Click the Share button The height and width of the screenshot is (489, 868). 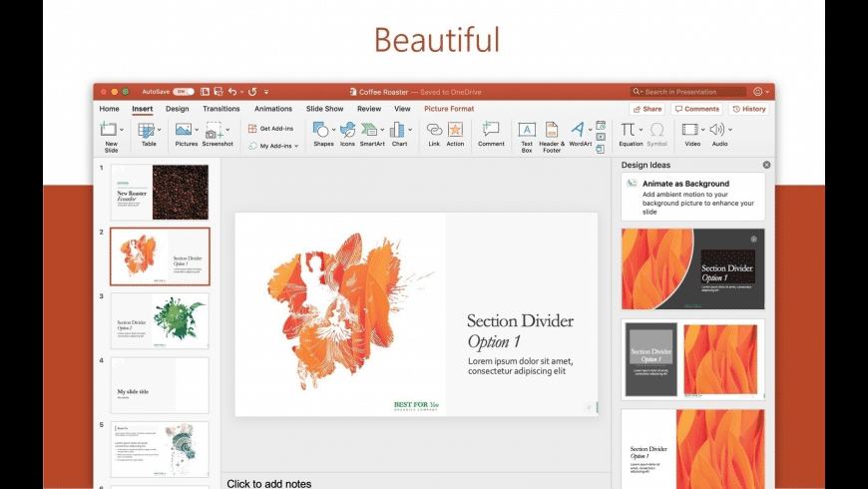pos(648,109)
